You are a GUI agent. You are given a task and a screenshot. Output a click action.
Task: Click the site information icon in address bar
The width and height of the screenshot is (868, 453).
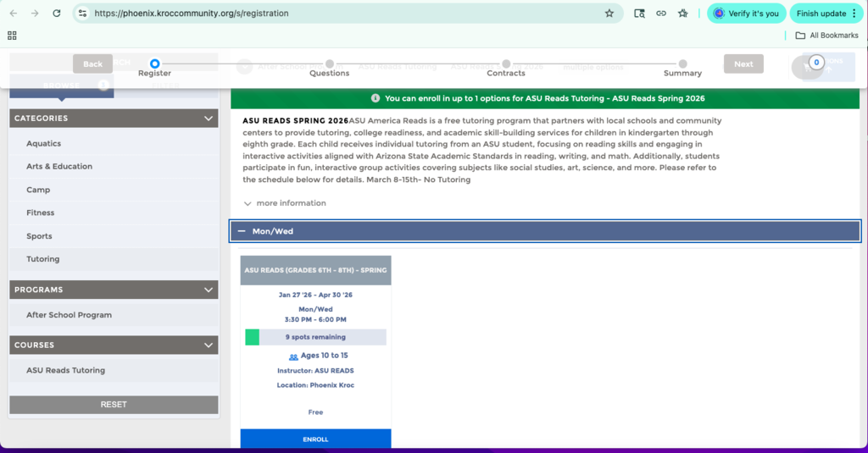82,14
